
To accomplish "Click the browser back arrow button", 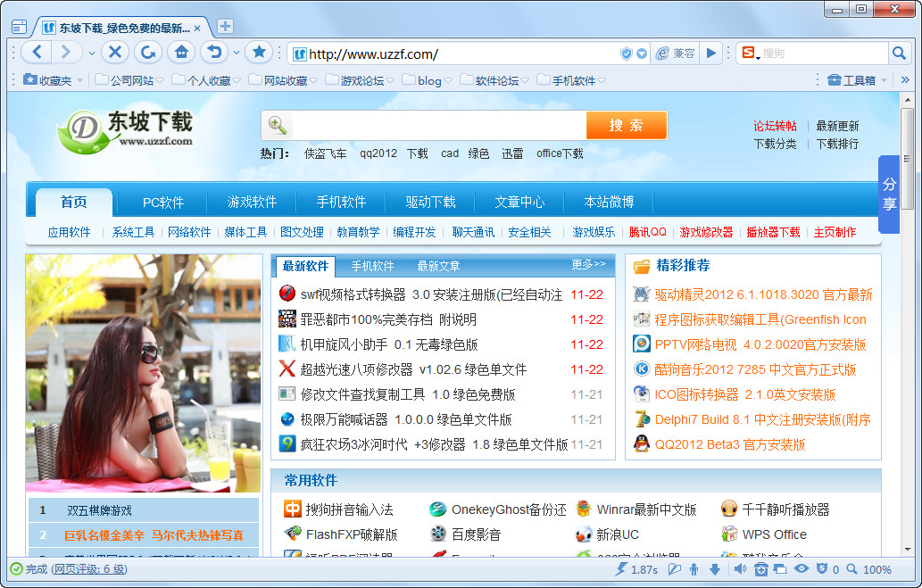I will [x=37, y=53].
